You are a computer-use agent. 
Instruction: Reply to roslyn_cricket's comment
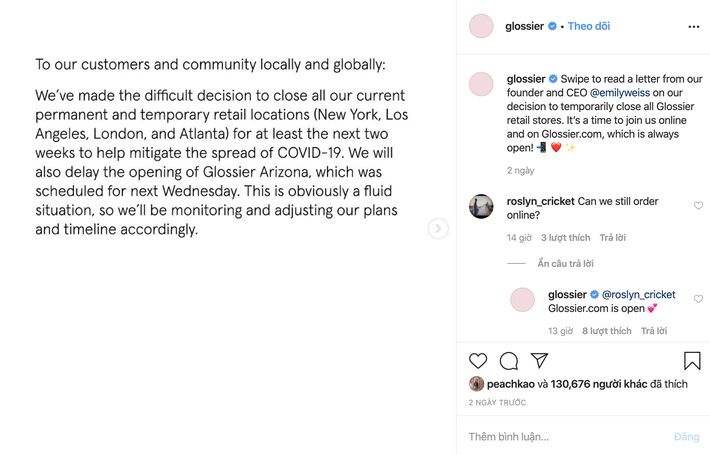[612, 238]
